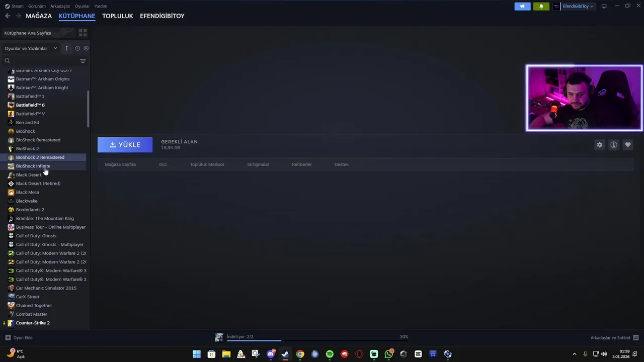Enter Big Picture mode via monitor icon

coord(604,6)
